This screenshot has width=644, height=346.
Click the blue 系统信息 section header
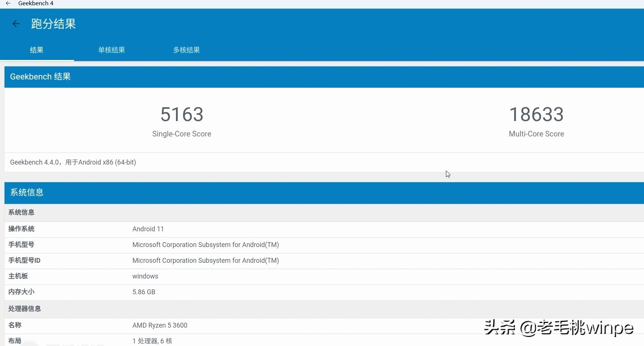click(324, 193)
